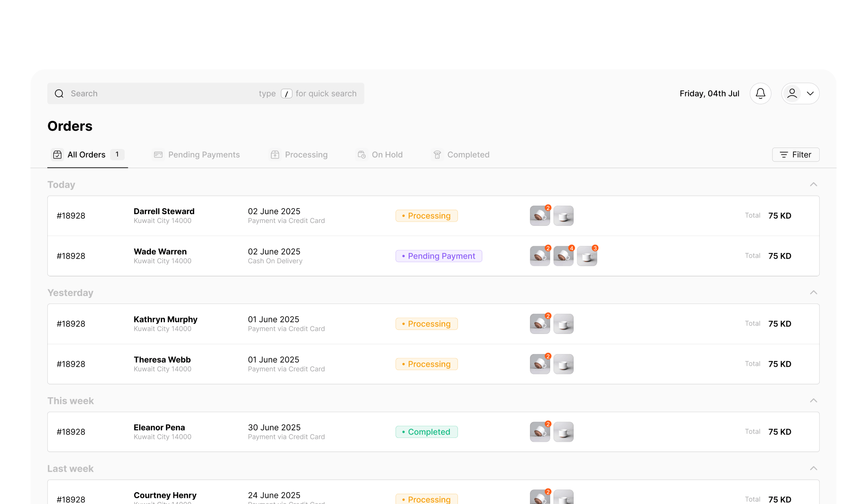The width and height of the screenshot is (867, 504).
Task: Open white cup thumbnail in Darrell Steward's order
Action: [563, 216]
